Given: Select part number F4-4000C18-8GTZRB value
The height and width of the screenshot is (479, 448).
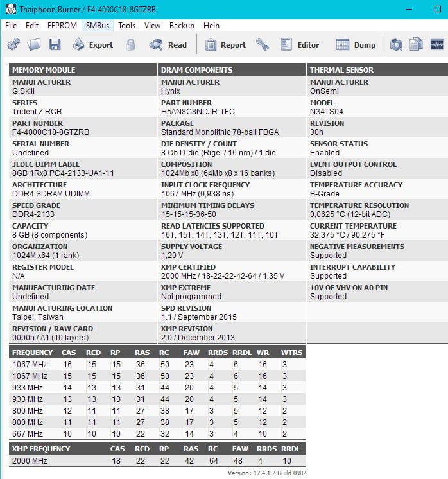Looking at the screenshot, I should (x=51, y=132).
